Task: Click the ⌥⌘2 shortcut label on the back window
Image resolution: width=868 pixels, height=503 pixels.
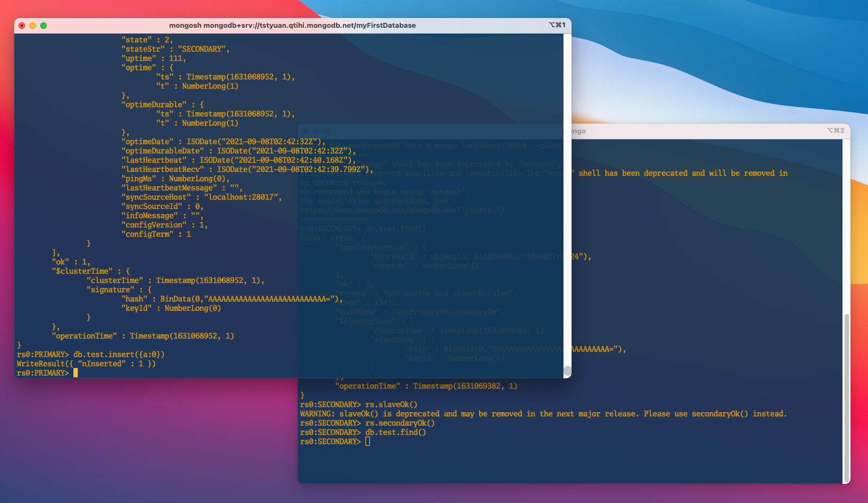Action: click(x=836, y=131)
